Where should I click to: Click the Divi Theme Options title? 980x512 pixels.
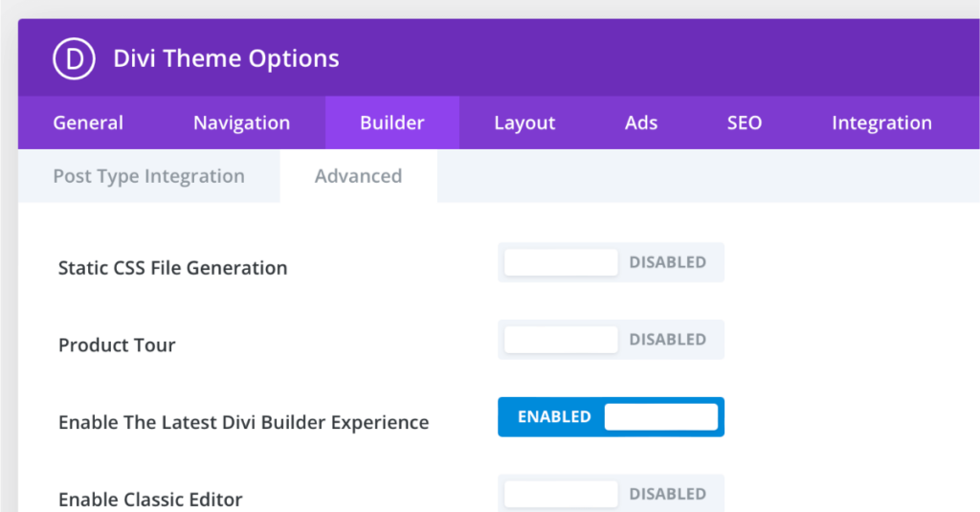coord(226,58)
